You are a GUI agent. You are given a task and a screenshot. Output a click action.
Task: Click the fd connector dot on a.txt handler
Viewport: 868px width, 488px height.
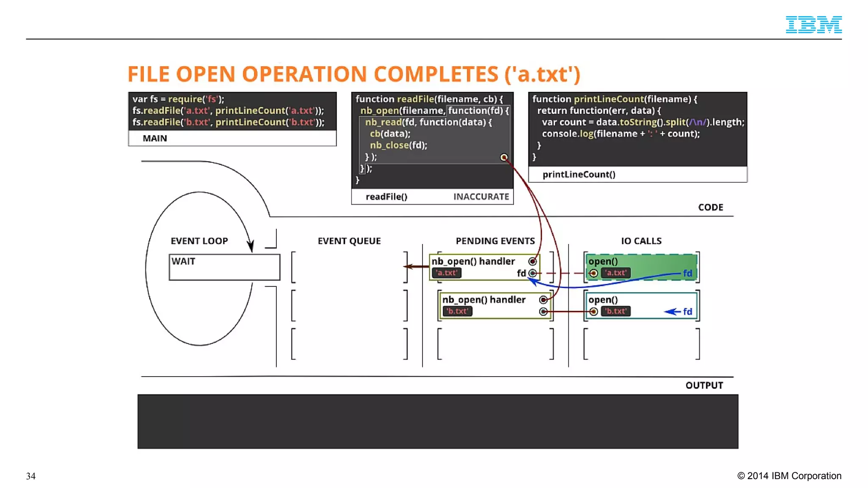532,273
